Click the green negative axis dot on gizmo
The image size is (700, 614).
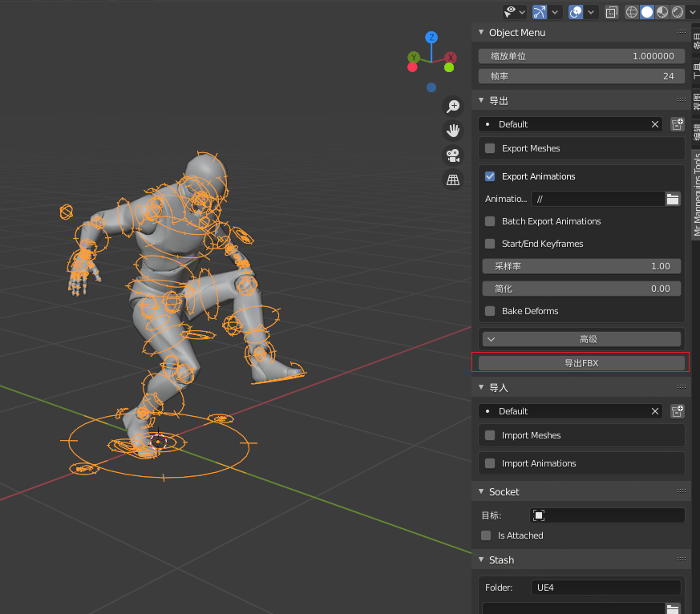pos(449,67)
